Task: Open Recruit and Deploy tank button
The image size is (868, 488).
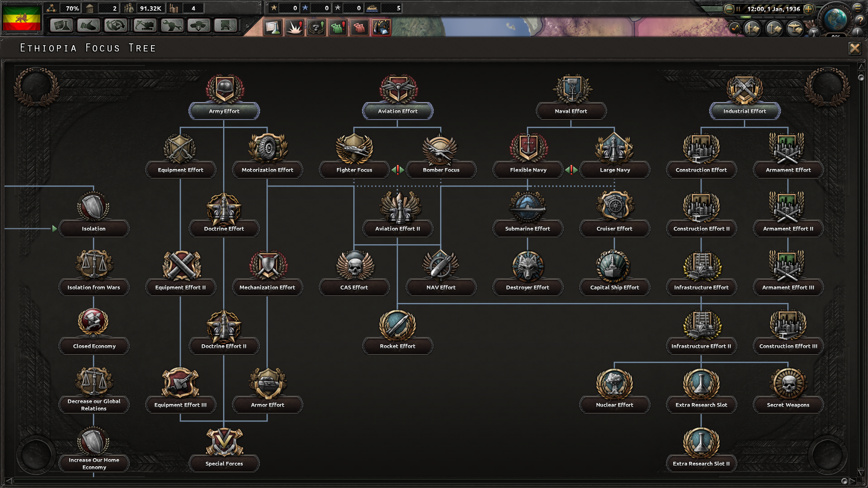Action: tap(199, 26)
